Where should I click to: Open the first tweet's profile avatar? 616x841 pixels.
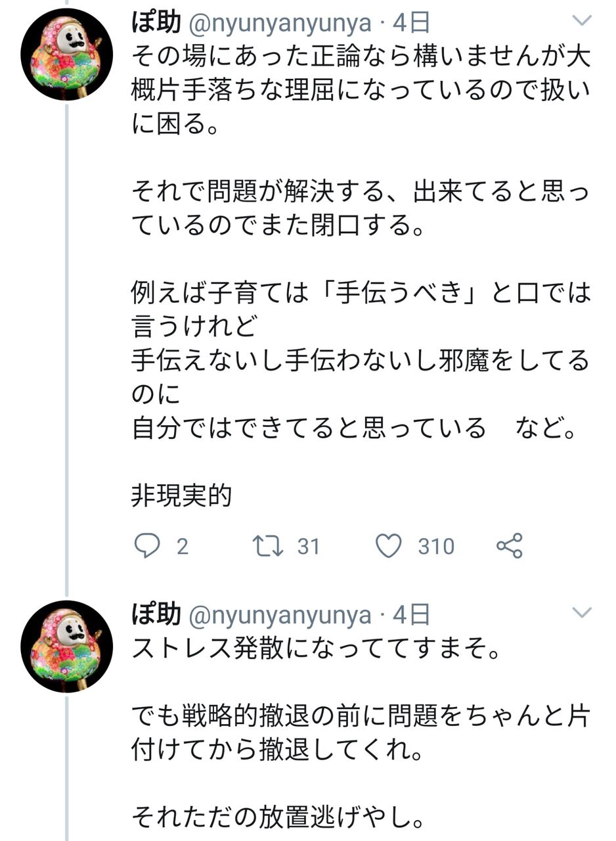pyautogui.click(x=67, y=55)
